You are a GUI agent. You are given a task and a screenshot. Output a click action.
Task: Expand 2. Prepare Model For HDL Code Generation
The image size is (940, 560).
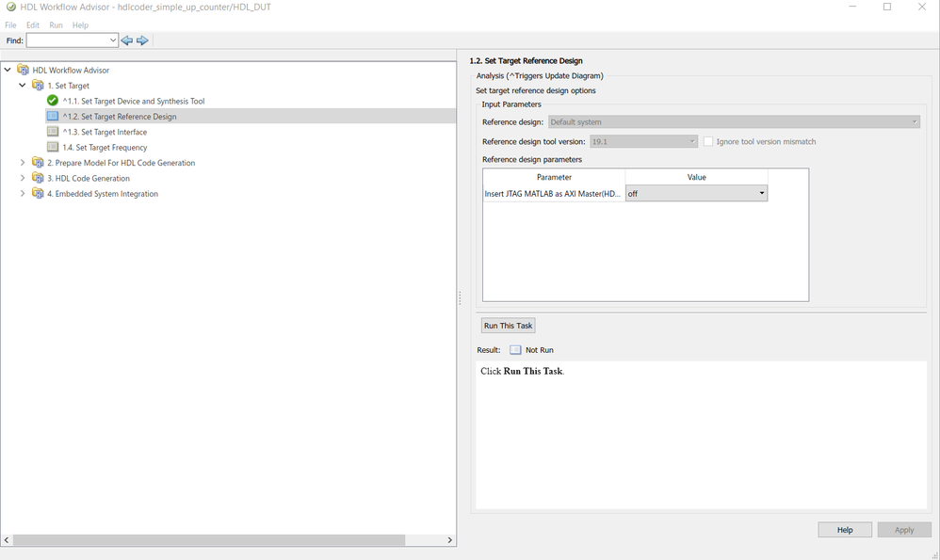[x=23, y=162]
